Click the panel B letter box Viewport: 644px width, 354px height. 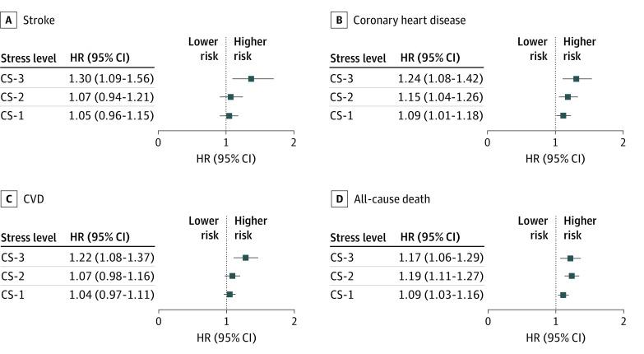coord(338,15)
